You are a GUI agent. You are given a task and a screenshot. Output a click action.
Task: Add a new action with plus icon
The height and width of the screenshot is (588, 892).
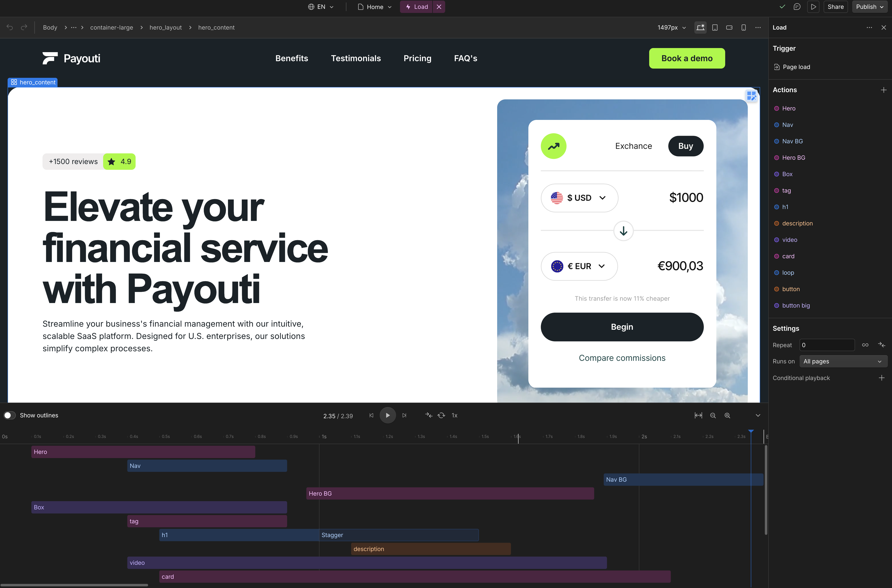(883, 90)
